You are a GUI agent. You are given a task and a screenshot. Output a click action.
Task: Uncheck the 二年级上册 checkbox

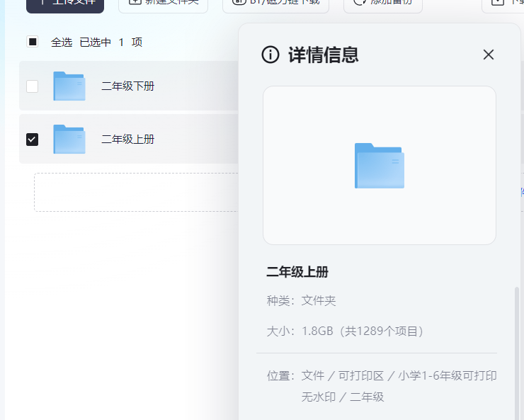(x=32, y=140)
